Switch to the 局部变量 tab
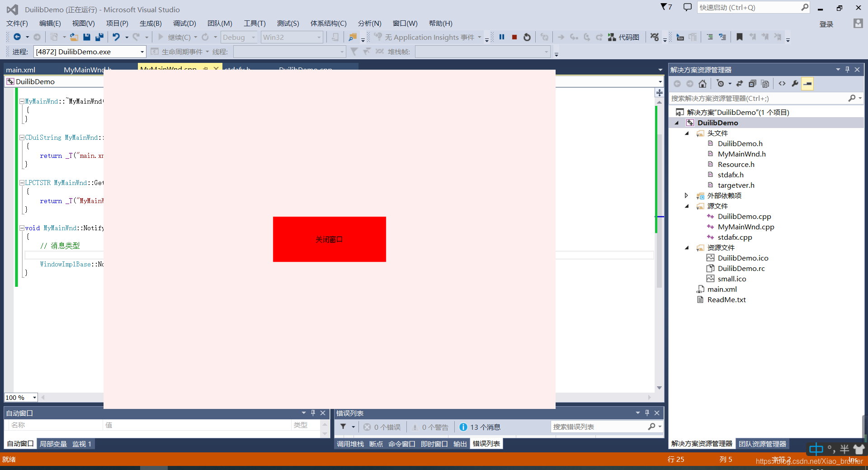Image resolution: width=868 pixels, height=470 pixels. click(x=53, y=444)
